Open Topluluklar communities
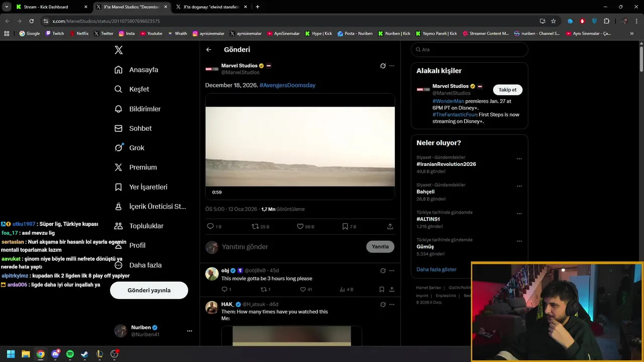644x362 pixels. tap(139, 226)
